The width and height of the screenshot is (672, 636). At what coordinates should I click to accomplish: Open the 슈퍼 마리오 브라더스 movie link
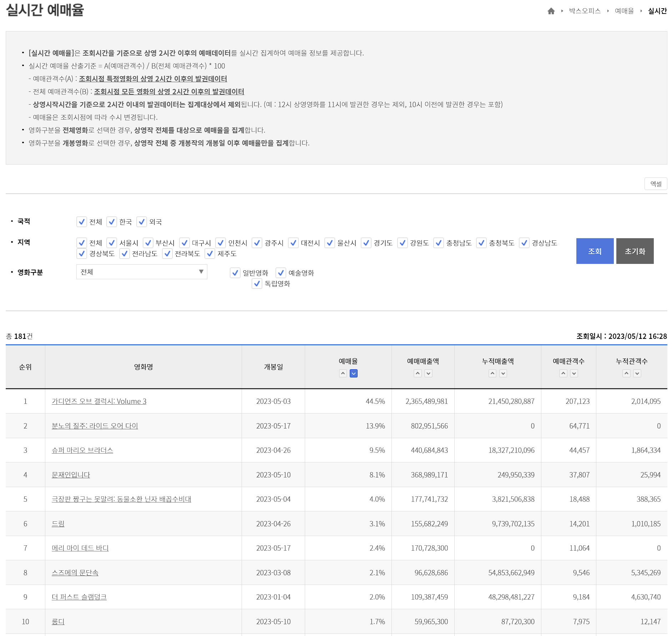tap(82, 450)
